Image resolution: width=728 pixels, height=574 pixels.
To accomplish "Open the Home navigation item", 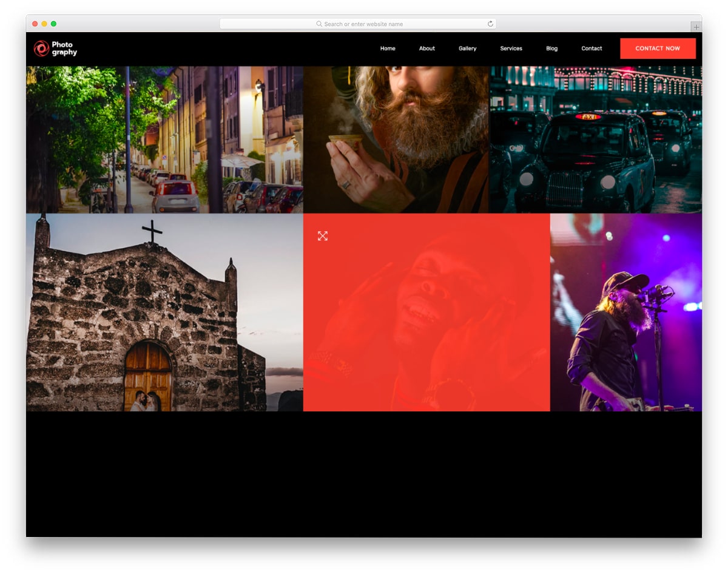I will 387,49.
